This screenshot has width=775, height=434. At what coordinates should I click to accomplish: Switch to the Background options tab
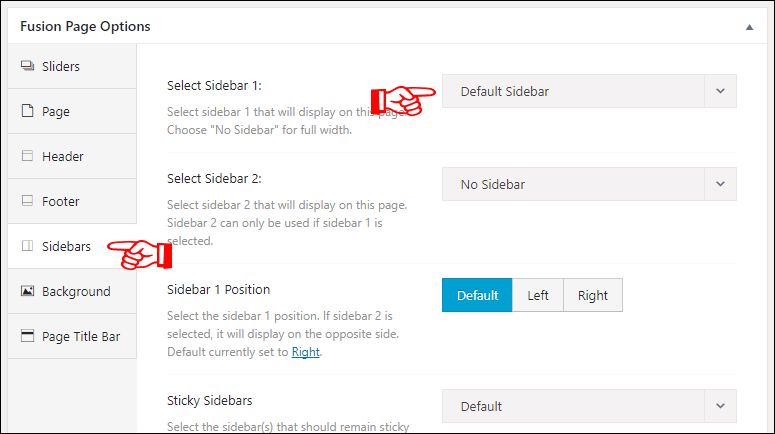tap(72, 291)
